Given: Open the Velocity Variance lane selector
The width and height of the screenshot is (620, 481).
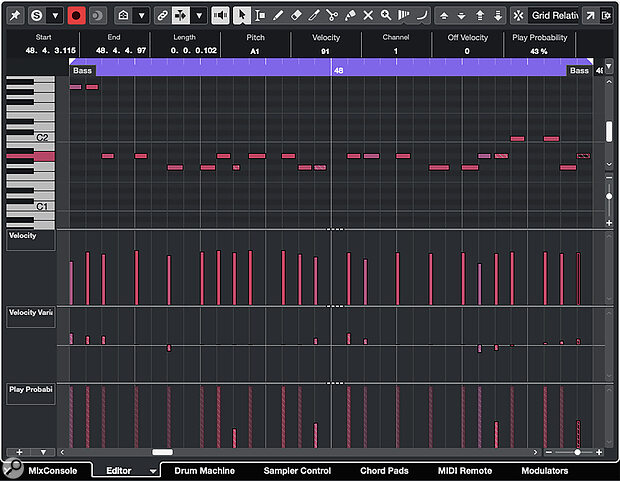Looking at the screenshot, I should (31, 317).
